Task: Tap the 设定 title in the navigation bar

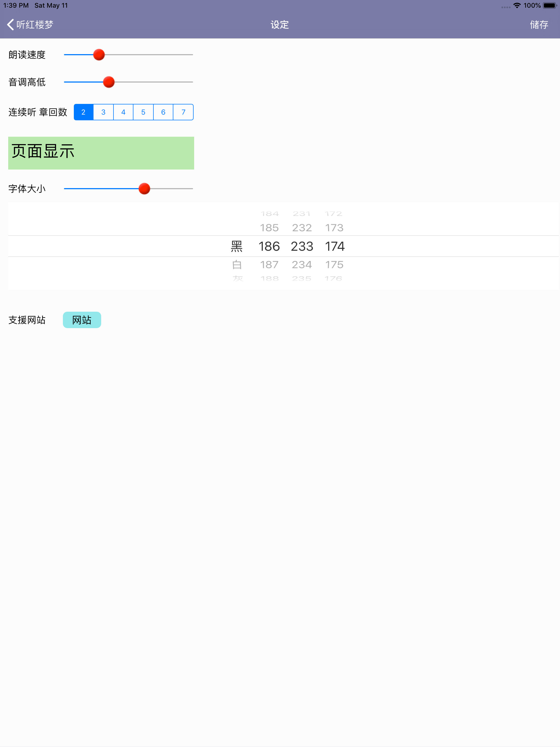Action: (280, 25)
